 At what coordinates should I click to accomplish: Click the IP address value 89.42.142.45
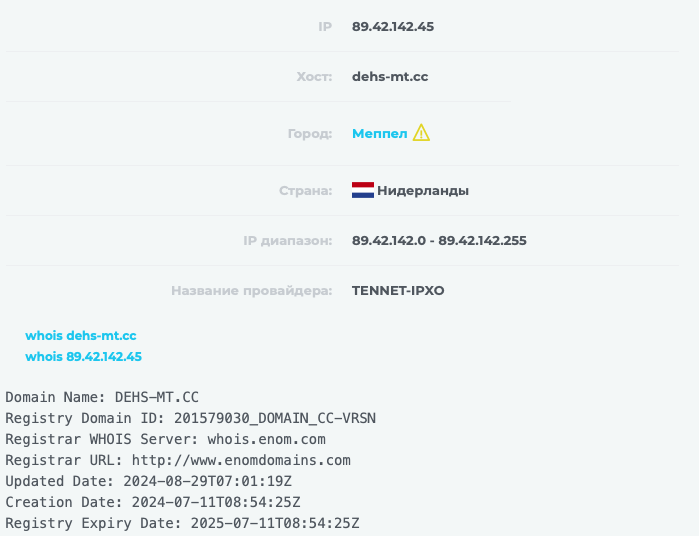393,26
